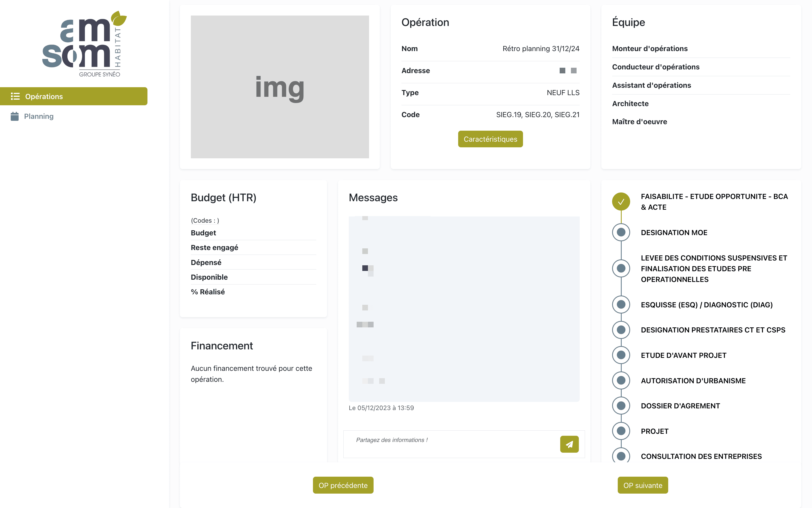Select DESIGNATION PRESTATAIRES CT ET CSPS marker
Image resolution: width=812 pixels, height=508 pixels.
621,330
